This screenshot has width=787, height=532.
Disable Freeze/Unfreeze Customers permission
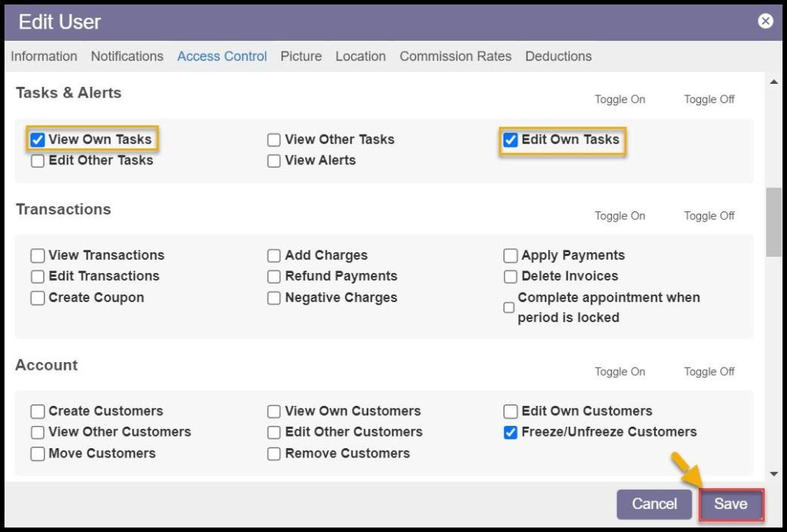click(510, 432)
